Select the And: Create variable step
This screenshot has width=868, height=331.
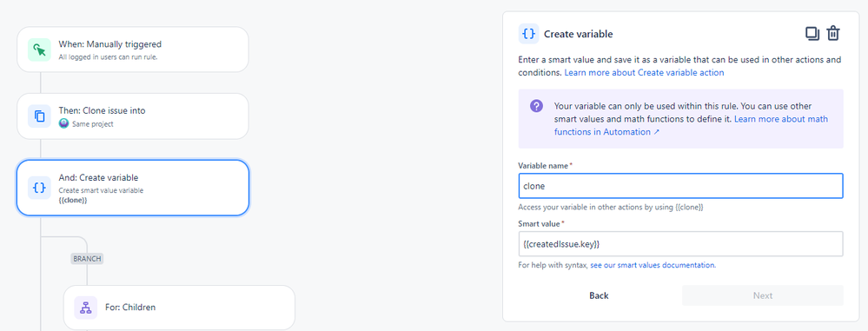(x=133, y=188)
